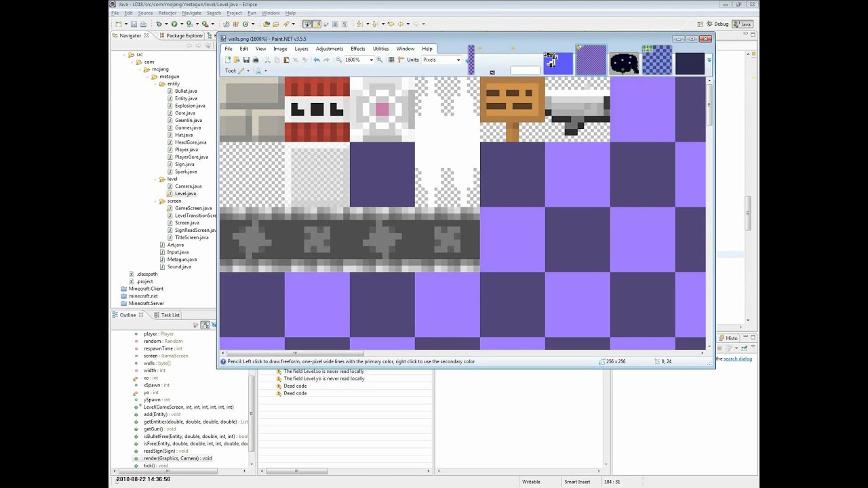Open Run button dropdown arrow in Eclipse
This screenshot has width=868, height=488.
pyautogui.click(x=182, y=24)
